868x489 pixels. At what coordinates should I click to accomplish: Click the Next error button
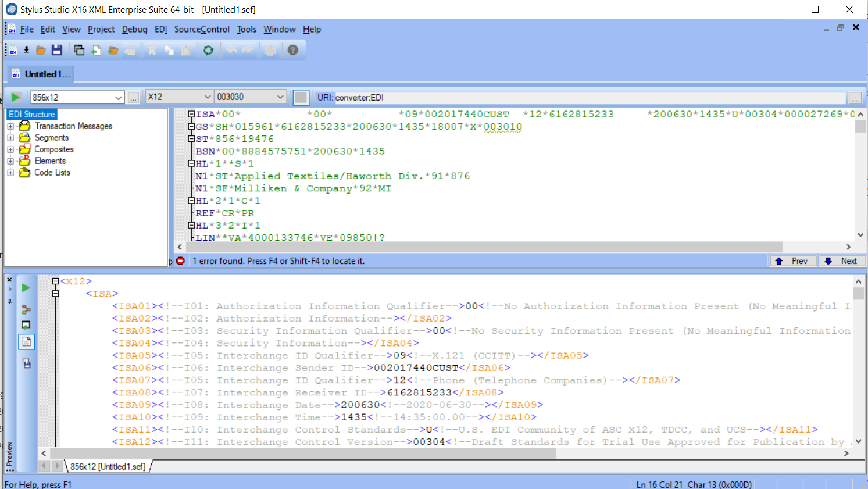tap(842, 261)
